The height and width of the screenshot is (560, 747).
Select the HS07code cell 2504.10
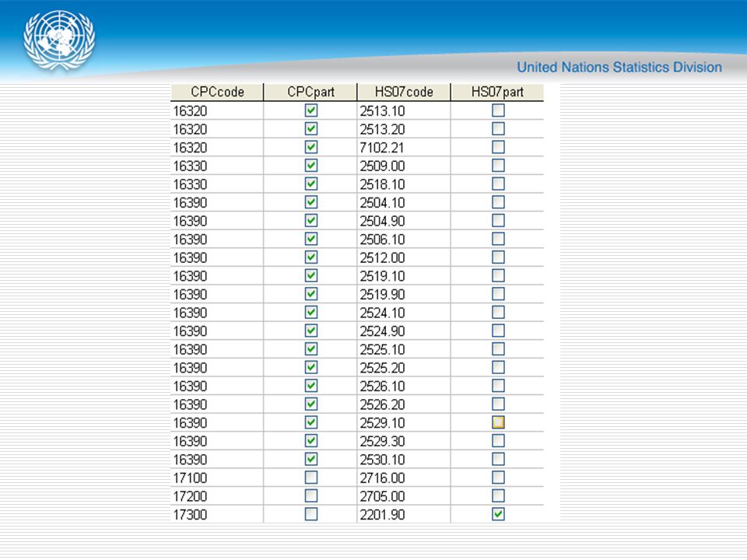click(404, 202)
